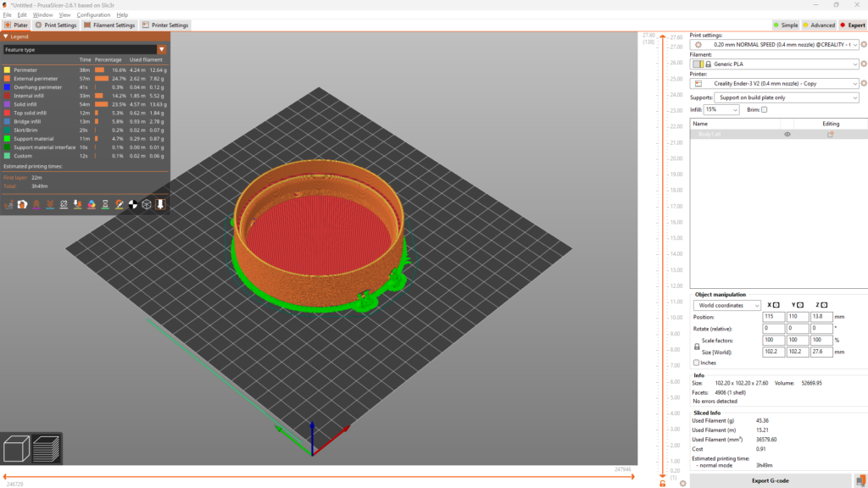The height and width of the screenshot is (488, 868).
Task: Switch to Advanced mode button
Action: [x=819, y=25]
